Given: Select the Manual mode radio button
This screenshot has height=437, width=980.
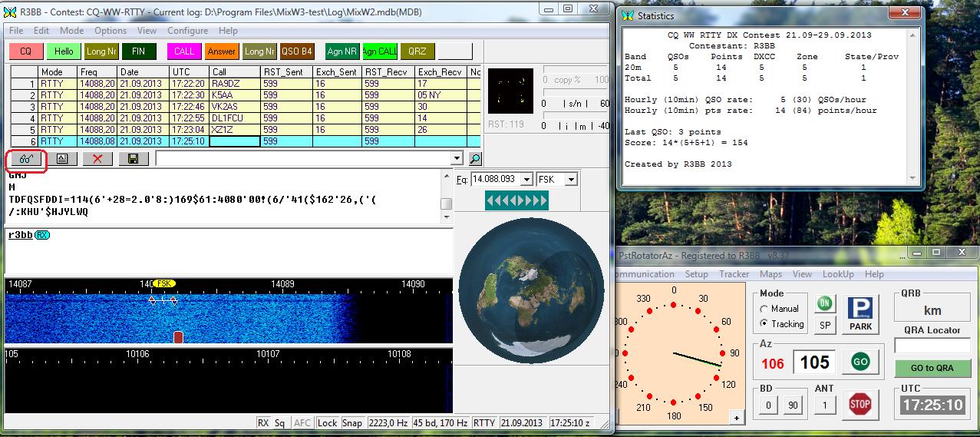Looking at the screenshot, I should (764, 309).
